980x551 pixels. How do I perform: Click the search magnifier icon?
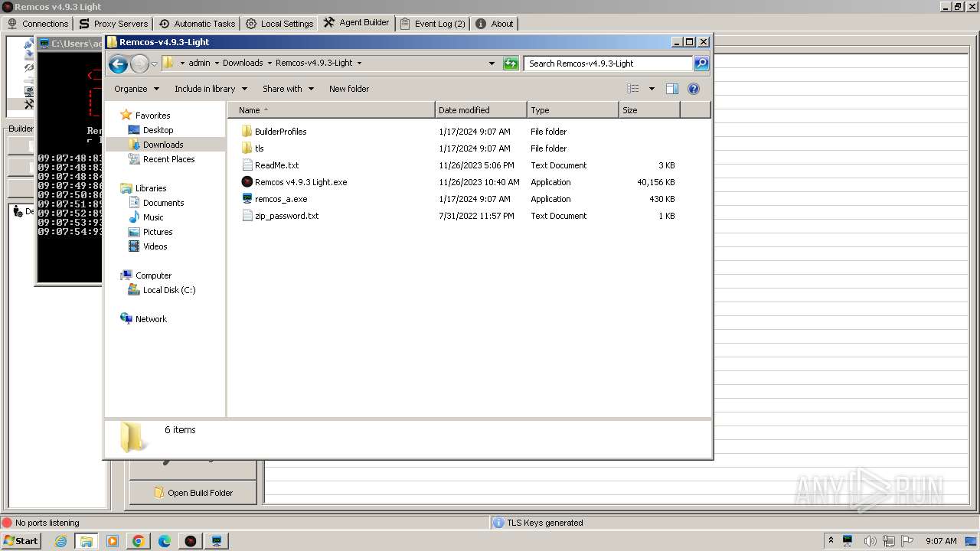pos(701,64)
